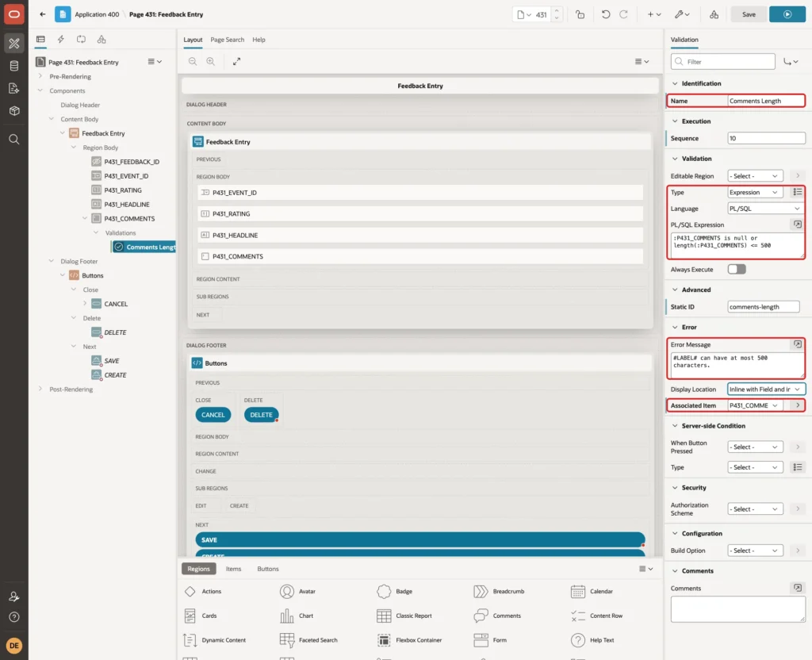Zoom out the layout view
The image size is (812, 660).
click(193, 62)
